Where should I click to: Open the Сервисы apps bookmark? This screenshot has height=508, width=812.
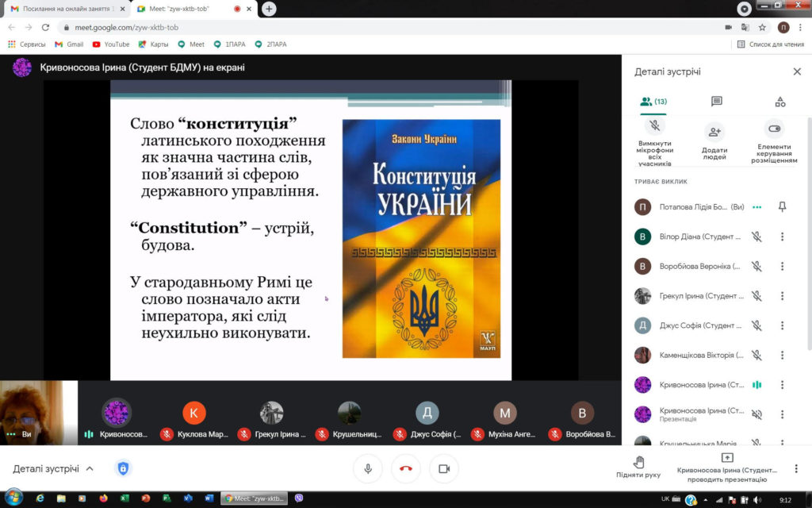click(x=27, y=44)
